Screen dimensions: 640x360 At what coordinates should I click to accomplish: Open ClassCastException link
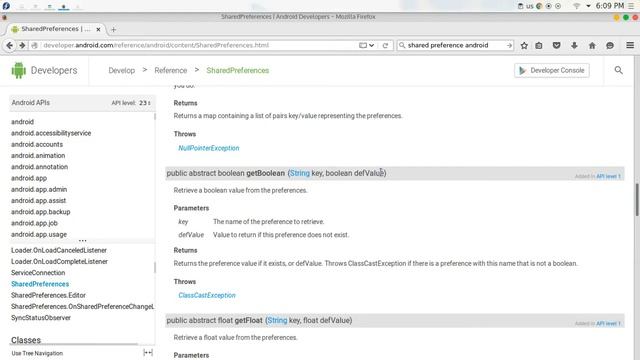tap(207, 295)
